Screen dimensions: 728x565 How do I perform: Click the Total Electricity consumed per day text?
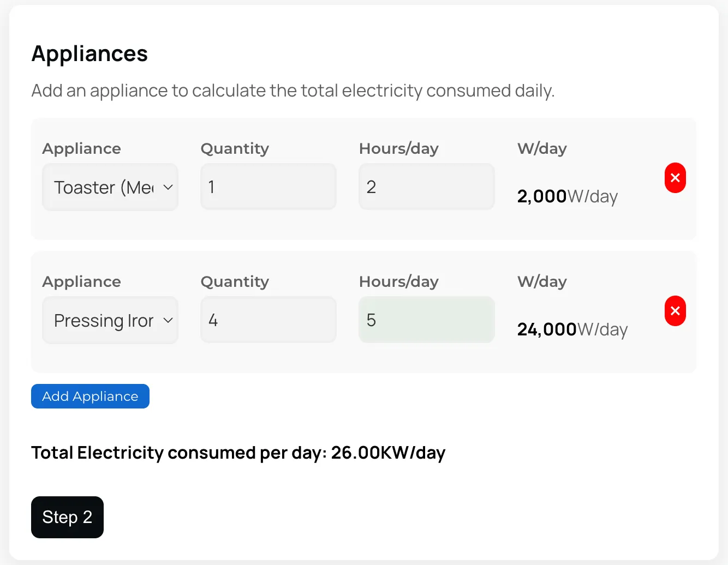point(238,453)
